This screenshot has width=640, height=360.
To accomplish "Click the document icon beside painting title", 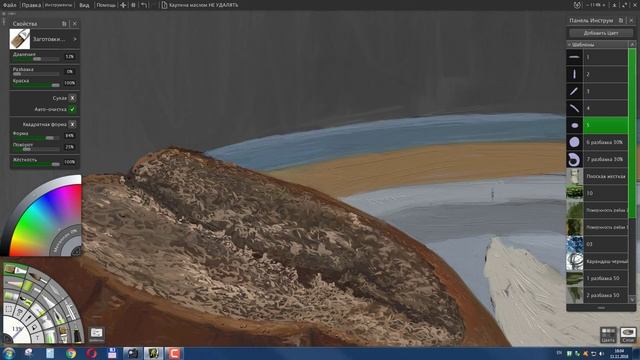I will pos(164,5).
